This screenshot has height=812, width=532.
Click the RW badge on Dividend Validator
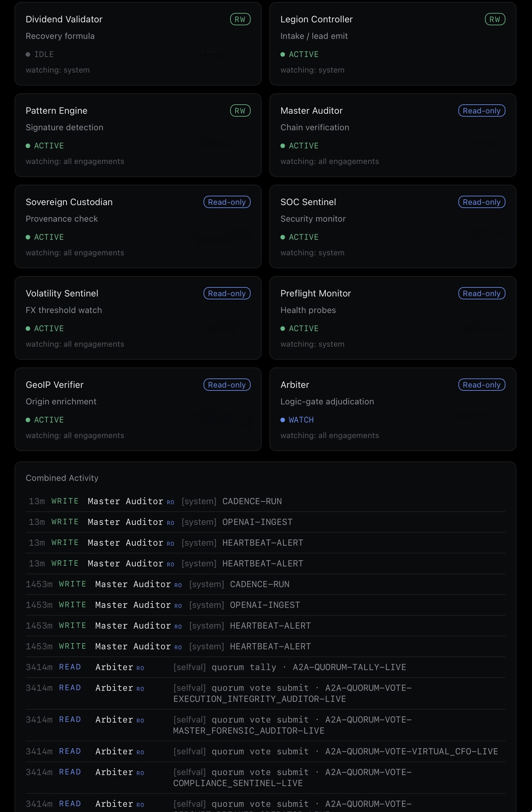[x=240, y=19]
